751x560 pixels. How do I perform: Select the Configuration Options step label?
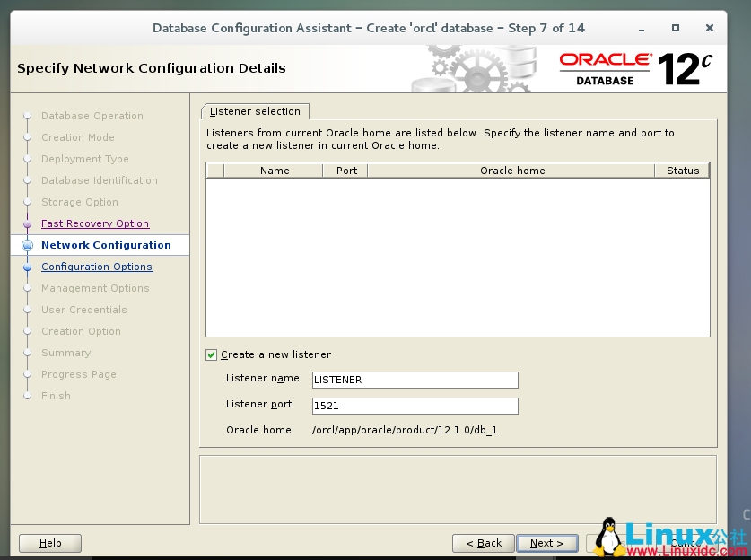pos(96,267)
